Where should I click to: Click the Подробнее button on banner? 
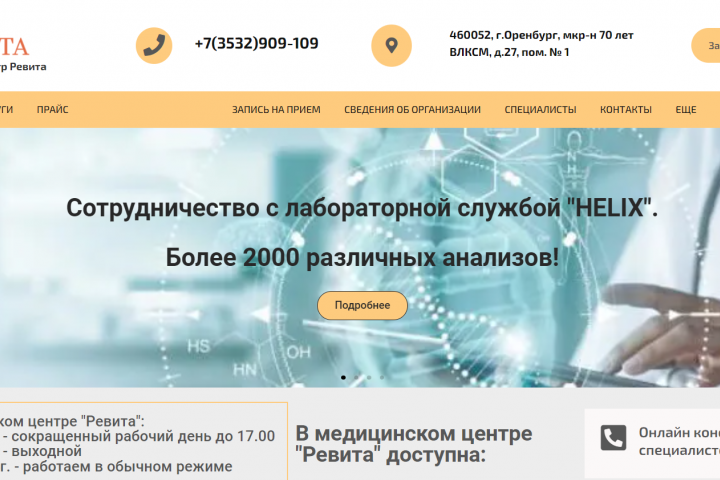click(x=362, y=305)
